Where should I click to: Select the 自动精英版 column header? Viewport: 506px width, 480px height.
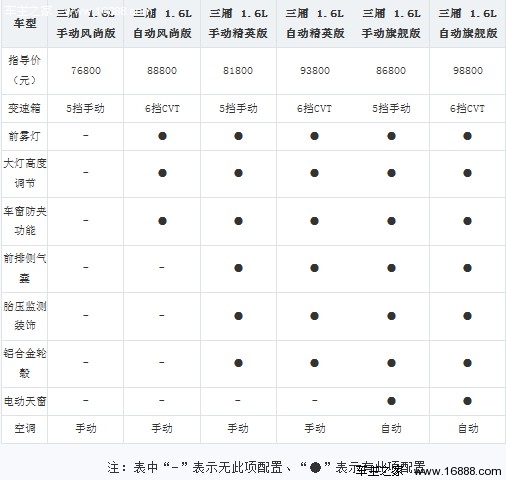(x=315, y=23)
